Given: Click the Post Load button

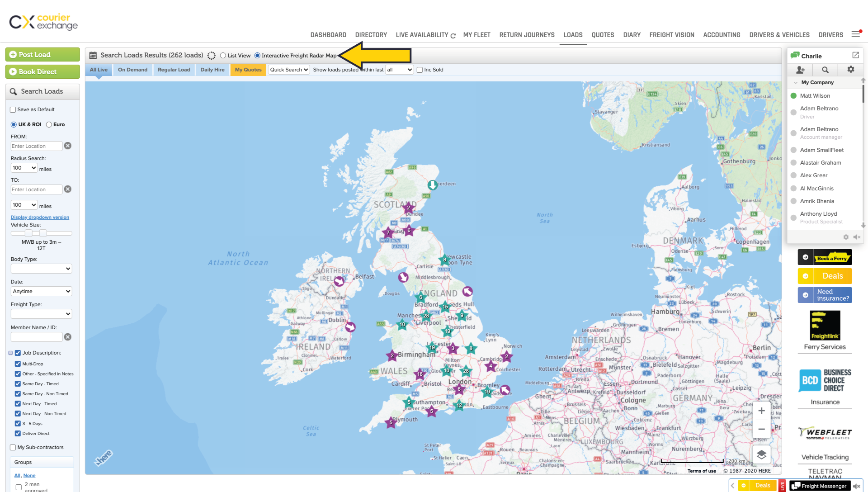Looking at the screenshot, I should 42,55.
